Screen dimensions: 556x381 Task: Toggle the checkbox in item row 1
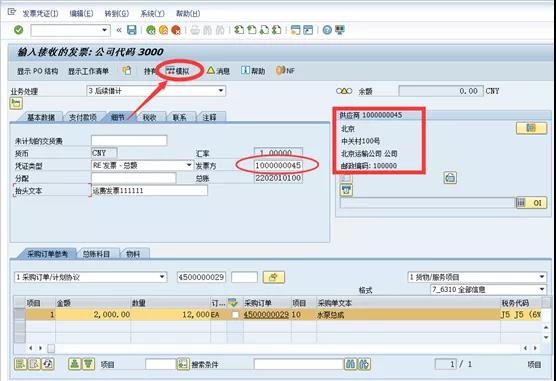coord(235,315)
